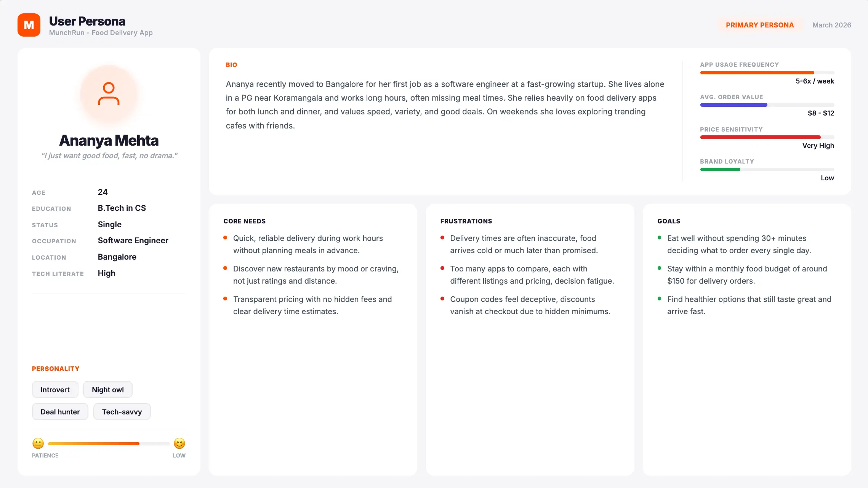Click the Deal hunter tag
The width and height of the screenshot is (868, 488).
coord(60,412)
